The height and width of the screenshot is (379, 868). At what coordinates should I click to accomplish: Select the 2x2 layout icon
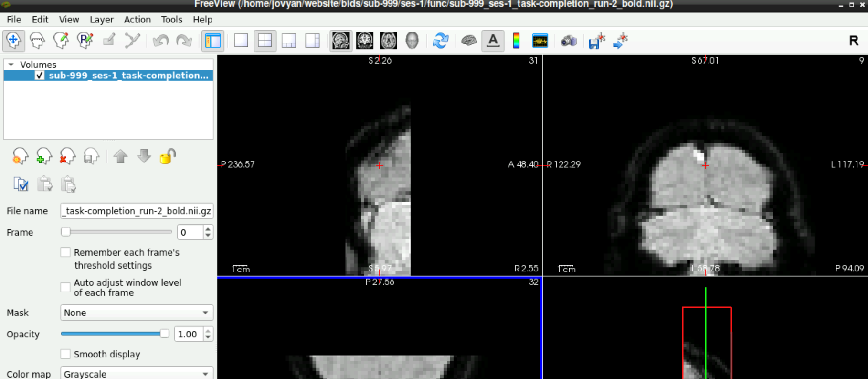click(265, 41)
